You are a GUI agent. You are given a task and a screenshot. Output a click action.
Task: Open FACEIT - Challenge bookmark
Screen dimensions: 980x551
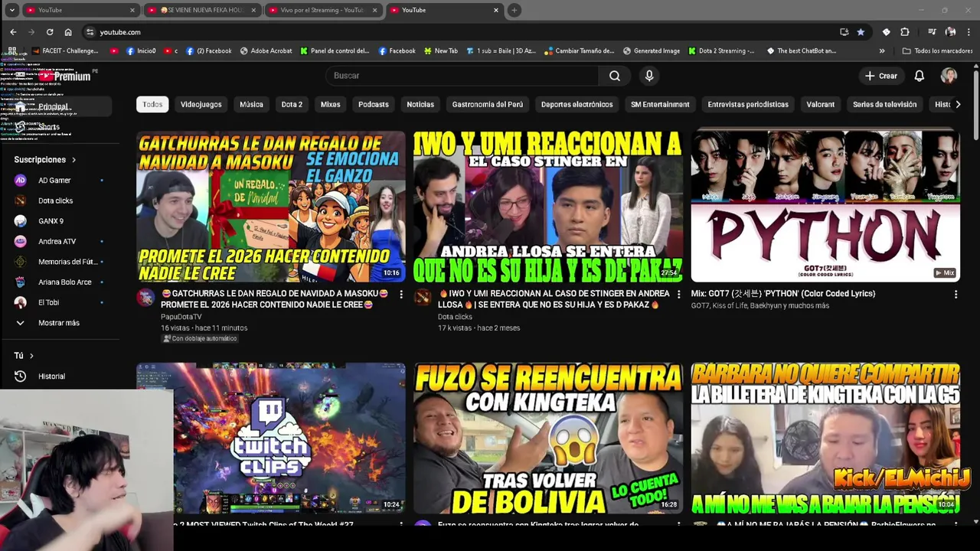(x=65, y=51)
